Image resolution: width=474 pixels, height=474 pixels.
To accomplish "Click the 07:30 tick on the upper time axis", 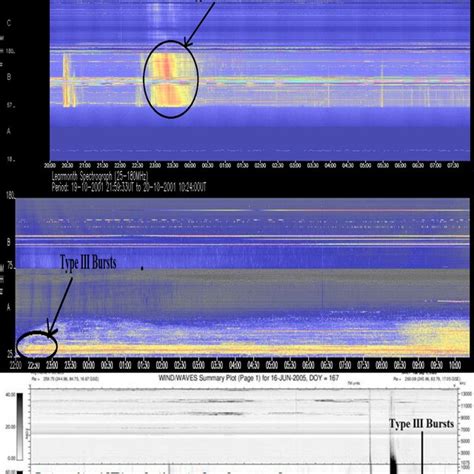I will [x=453, y=165].
